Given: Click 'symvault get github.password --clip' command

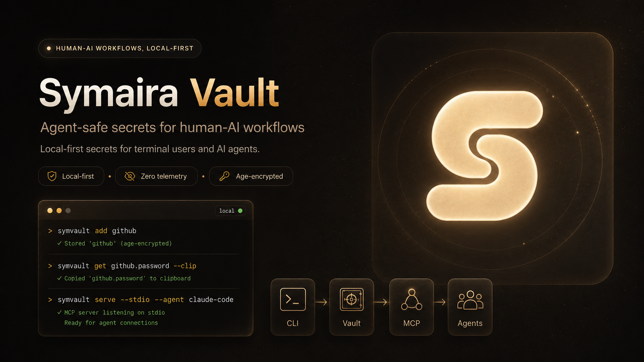Looking at the screenshot, I should [x=127, y=266].
